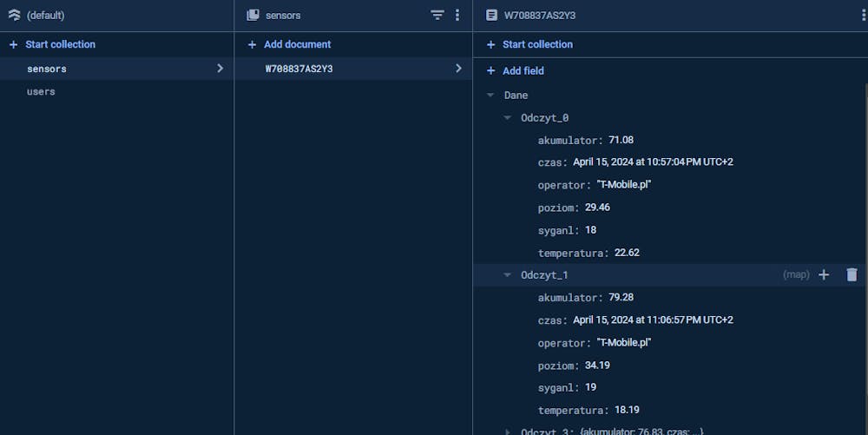Viewport: 868px width, 435px height.
Task: Expand the Odczyt_3 map
Action: [x=507, y=432]
